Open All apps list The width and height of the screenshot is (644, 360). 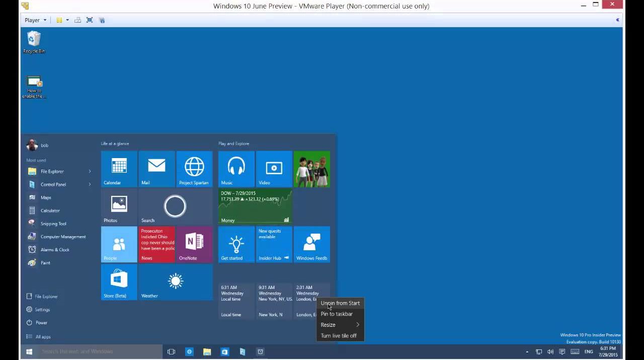point(43,337)
